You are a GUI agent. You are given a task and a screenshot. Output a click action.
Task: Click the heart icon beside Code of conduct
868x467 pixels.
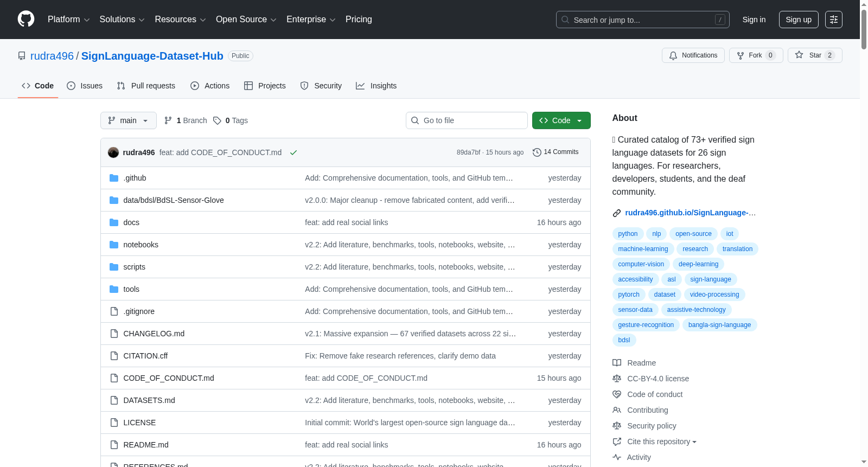coord(617,394)
